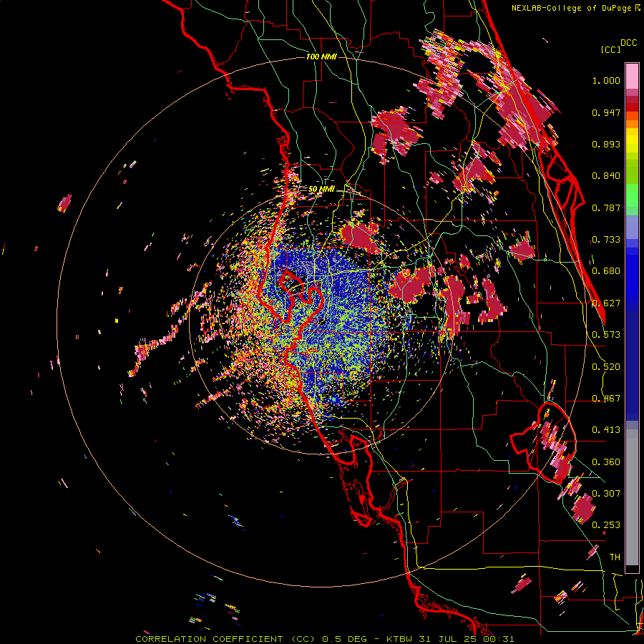
Task: Click the 0.893 color scale value
Action: tap(606, 144)
